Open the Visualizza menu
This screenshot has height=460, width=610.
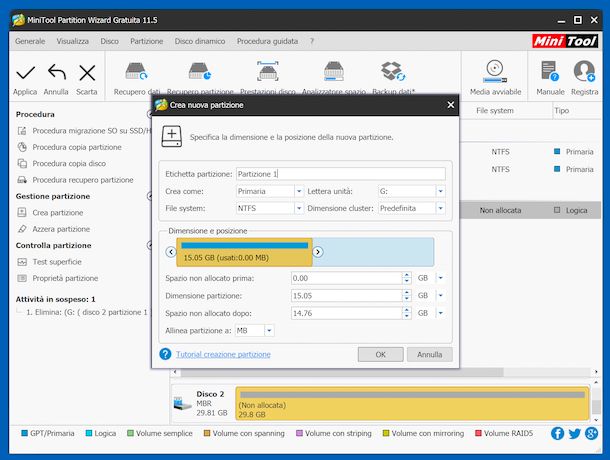[x=72, y=41]
